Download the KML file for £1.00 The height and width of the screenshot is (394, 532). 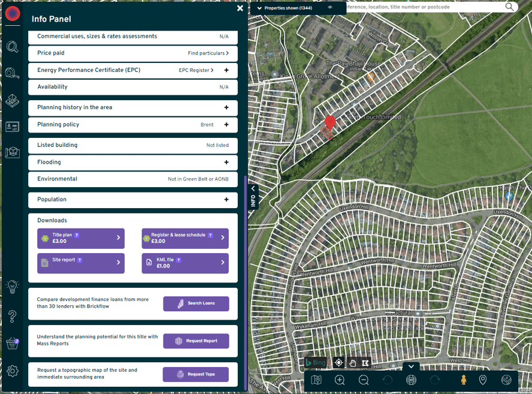click(x=185, y=263)
